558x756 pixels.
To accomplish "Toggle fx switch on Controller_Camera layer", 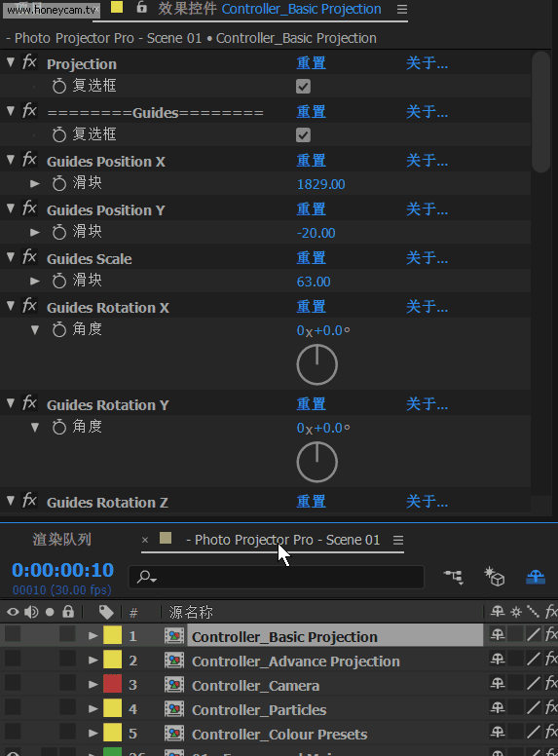I will tap(551, 684).
